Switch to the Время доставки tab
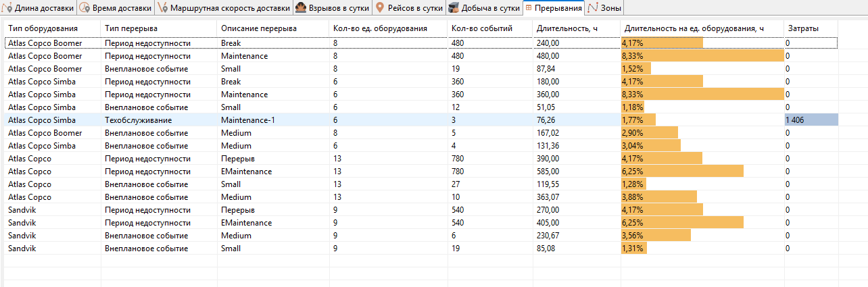Image resolution: width=868 pixels, height=287 pixels. click(116, 8)
